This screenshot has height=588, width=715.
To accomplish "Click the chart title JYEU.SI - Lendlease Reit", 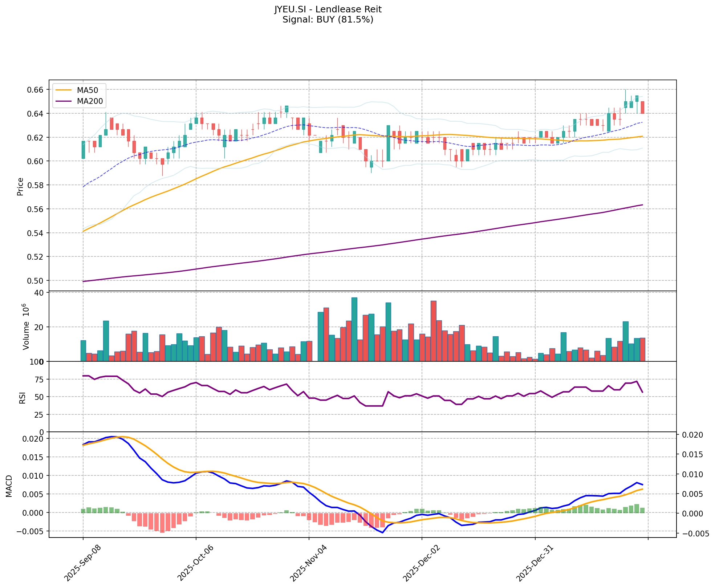I will (x=328, y=9).
